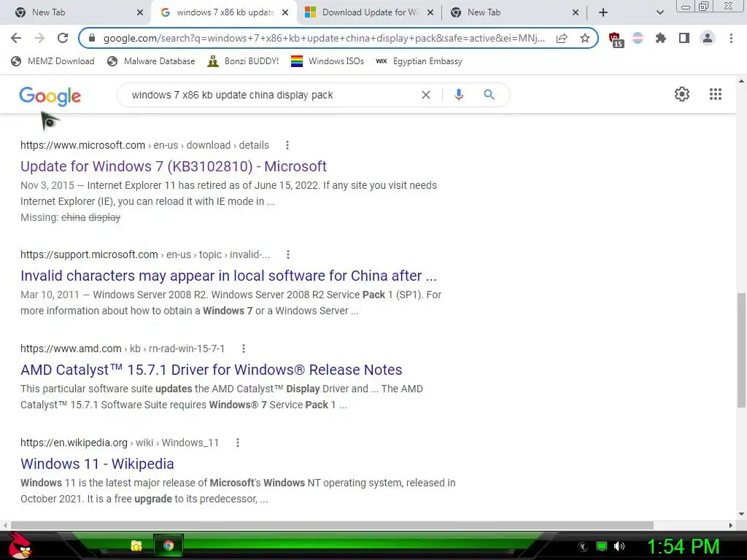Click the forward navigation arrow
The image size is (747, 560).
tap(39, 38)
